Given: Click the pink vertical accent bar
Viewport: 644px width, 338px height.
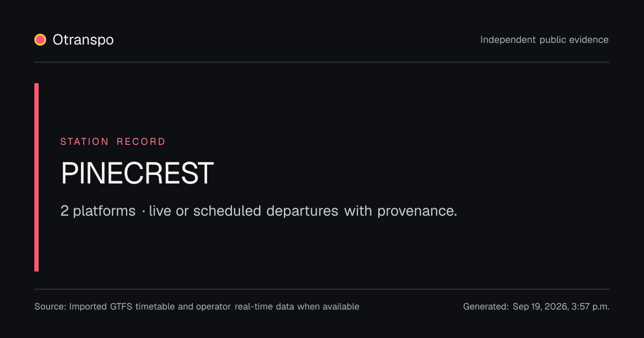Looking at the screenshot, I should pyautogui.click(x=36, y=177).
